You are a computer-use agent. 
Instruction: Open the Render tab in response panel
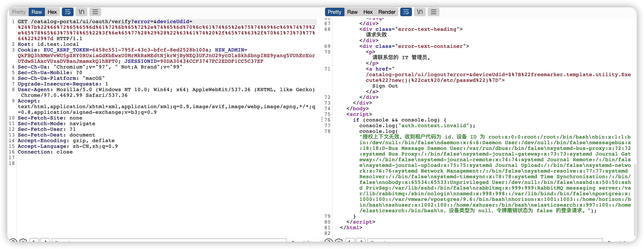coord(386,12)
